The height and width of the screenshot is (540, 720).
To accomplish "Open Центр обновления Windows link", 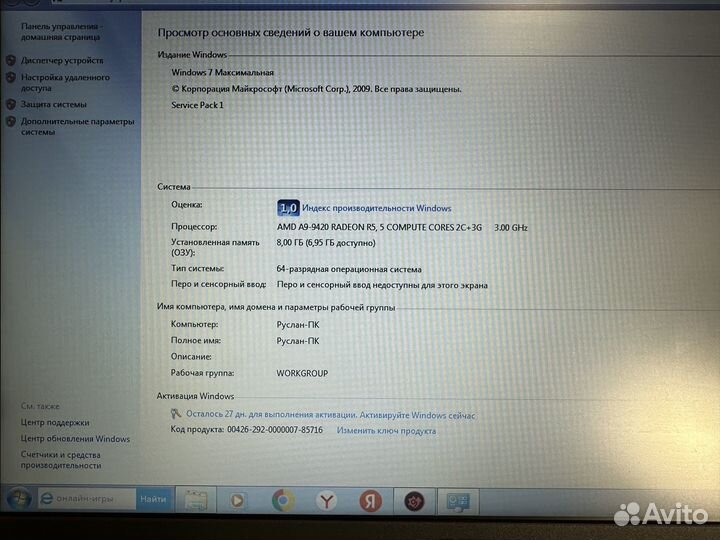I will point(75,439).
